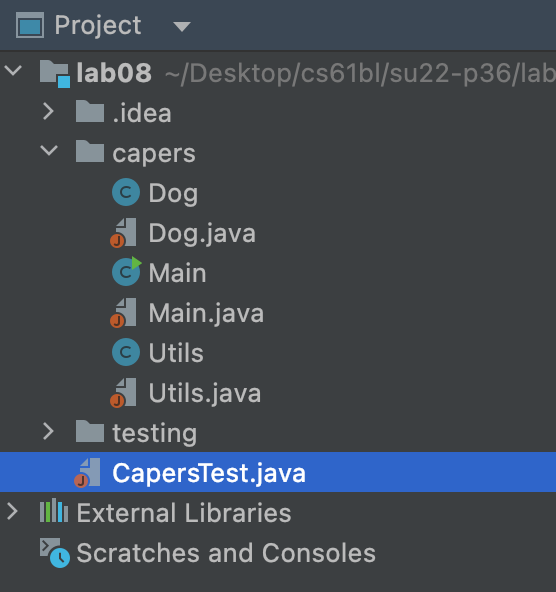This screenshot has height=592, width=556.
Task: Collapse the lab08 root node
Action: click(13, 71)
